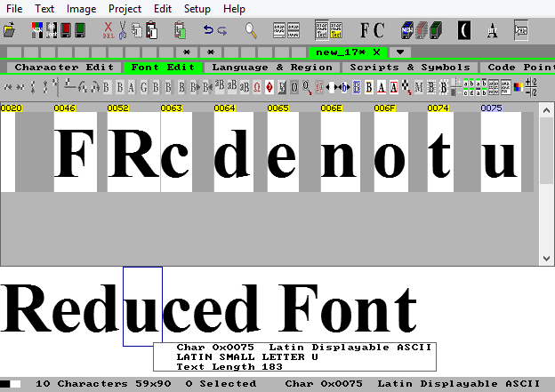The height and width of the screenshot is (392, 555).
Task: Click the crescent on black icon
Action: pyautogui.click(x=464, y=30)
